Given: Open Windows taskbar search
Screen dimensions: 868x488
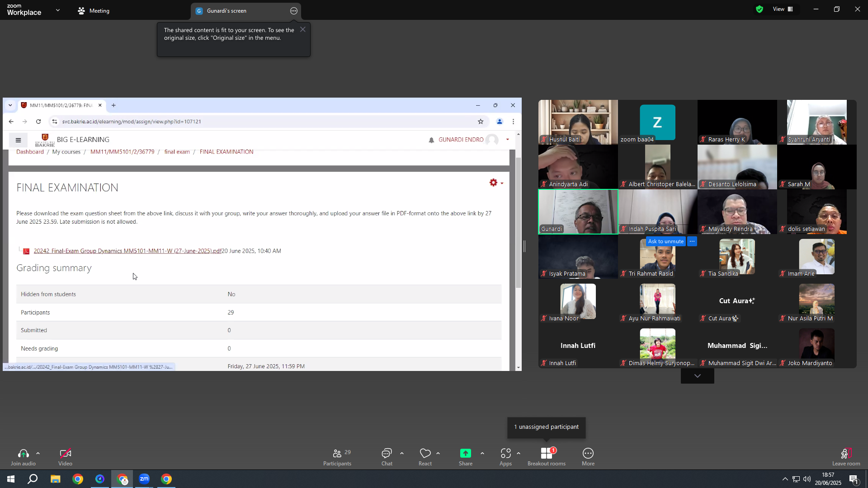Looking at the screenshot, I should (33, 479).
